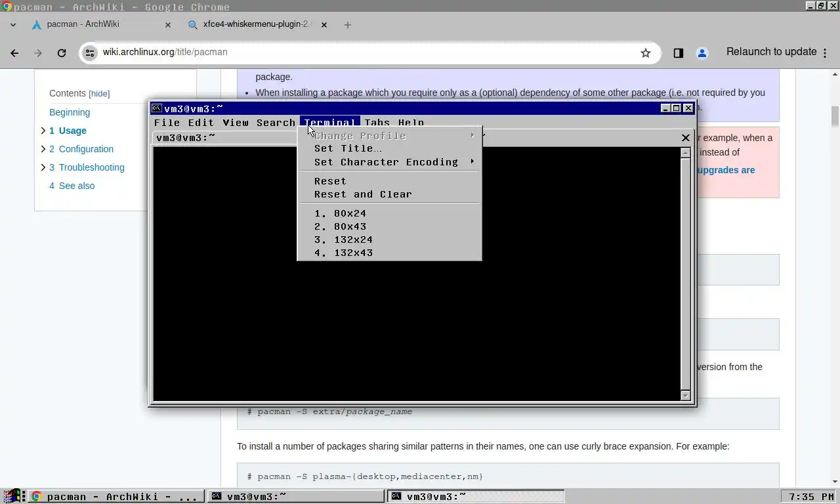Image resolution: width=840 pixels, height=504 pixels.
Task: Choose Reset and Clear menu entry
Action: [389, 194]
